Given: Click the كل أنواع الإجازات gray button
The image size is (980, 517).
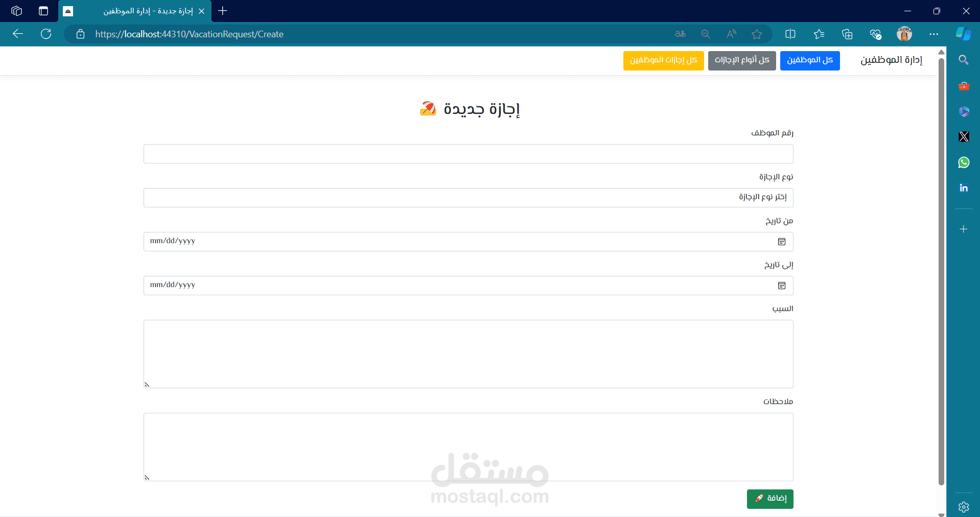Looking at the screenshot, I should pyautogui.click(x=742, y=60).
